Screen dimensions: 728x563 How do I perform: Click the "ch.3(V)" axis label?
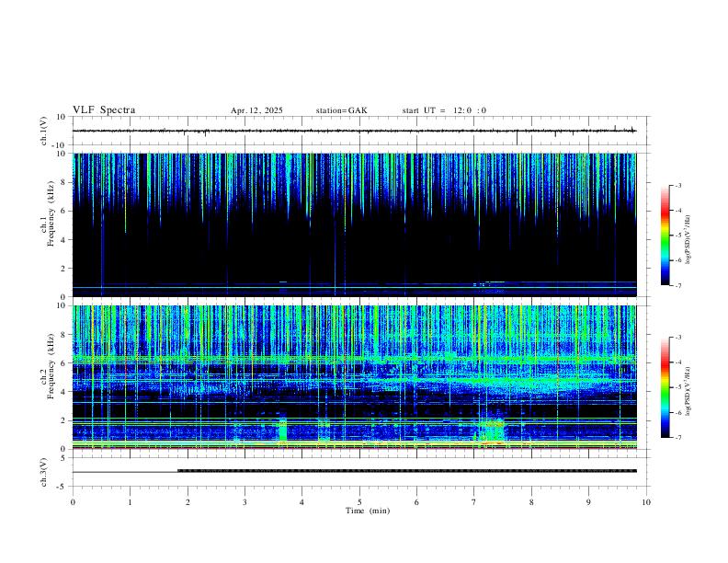(44, 472)
